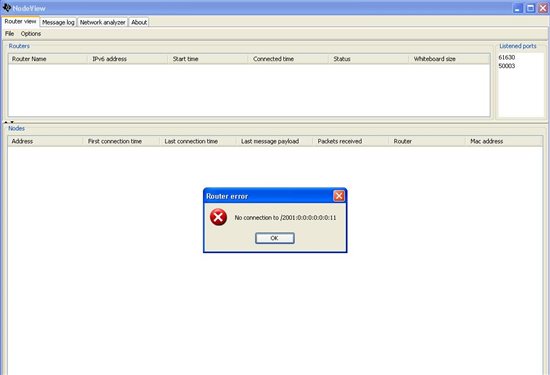The image size is (550, 375).
Task: Click the Start time column header
Action: 208,59
